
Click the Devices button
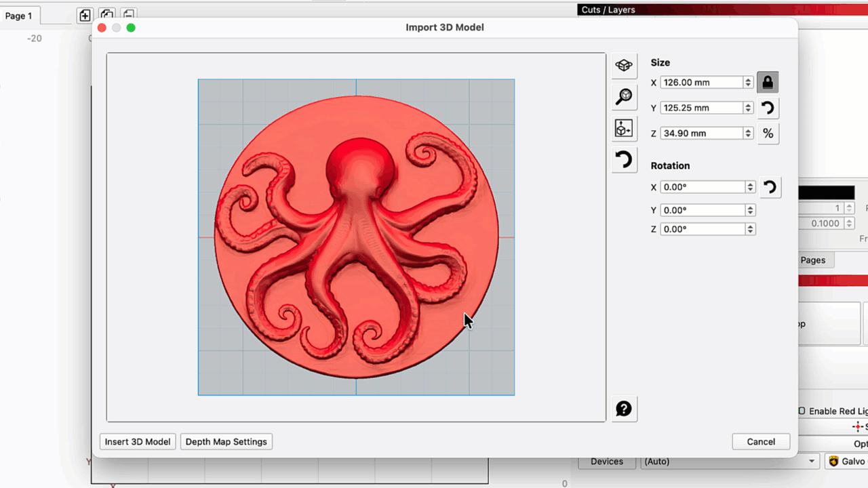tap(607, 462)
